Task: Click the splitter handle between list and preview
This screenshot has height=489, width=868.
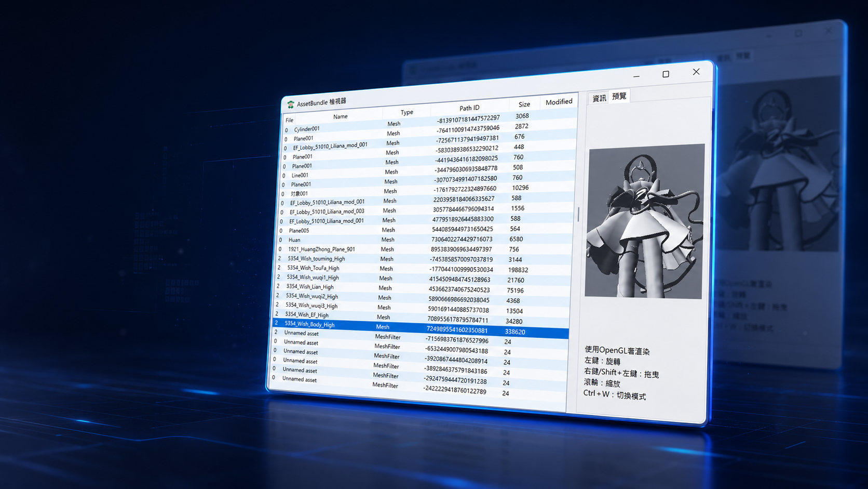Action: pyautogui.click(x=578, y=215)
